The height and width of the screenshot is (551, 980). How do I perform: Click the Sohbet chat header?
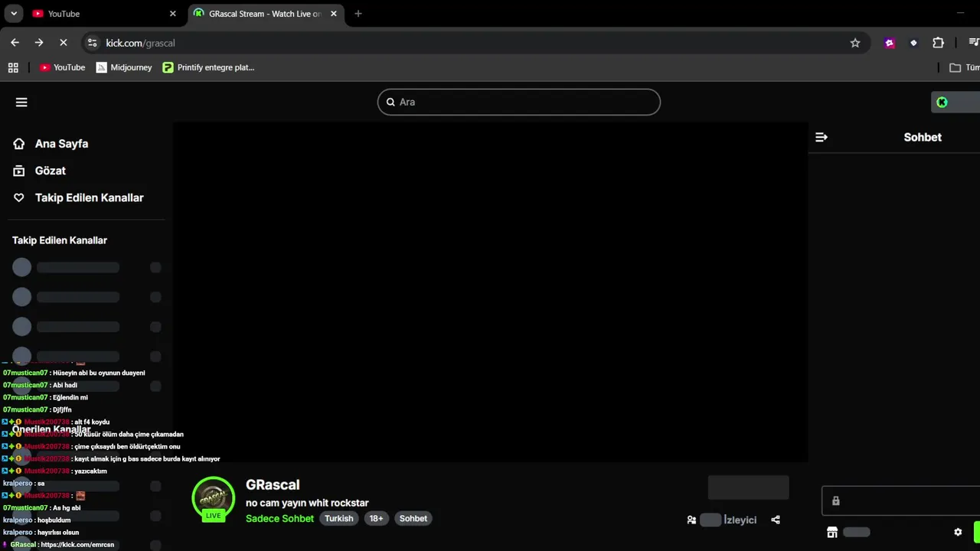(x=923, y=137)
